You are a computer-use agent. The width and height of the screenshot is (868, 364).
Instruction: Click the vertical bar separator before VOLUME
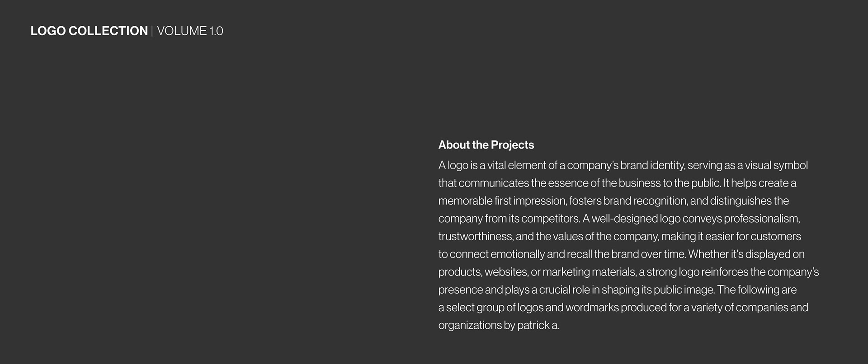(x=152, y=31)
